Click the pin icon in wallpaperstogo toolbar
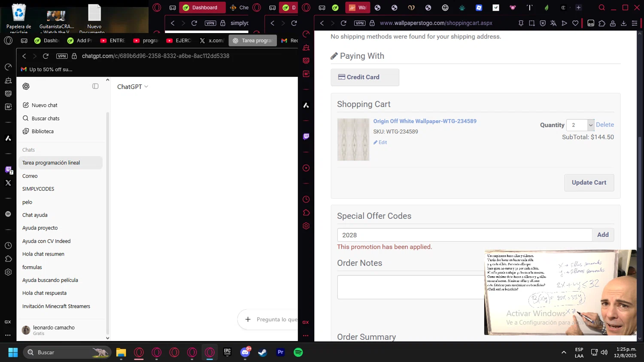This screenshot has height=362, width=644. click(x=521, y=23)
